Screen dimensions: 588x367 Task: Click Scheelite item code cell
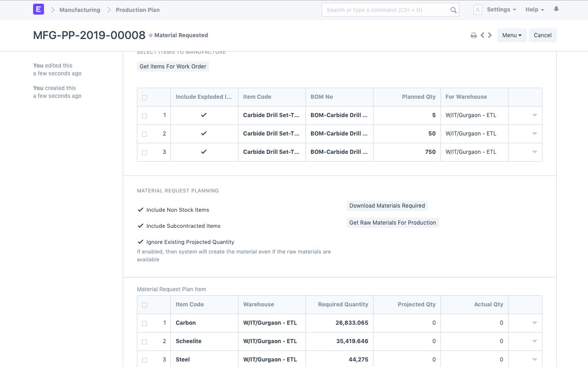tap(204, 341)
